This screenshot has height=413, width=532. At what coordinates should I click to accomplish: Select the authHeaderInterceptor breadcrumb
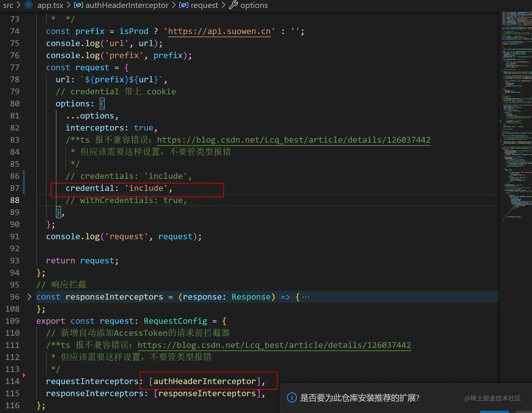pos(127,5)
